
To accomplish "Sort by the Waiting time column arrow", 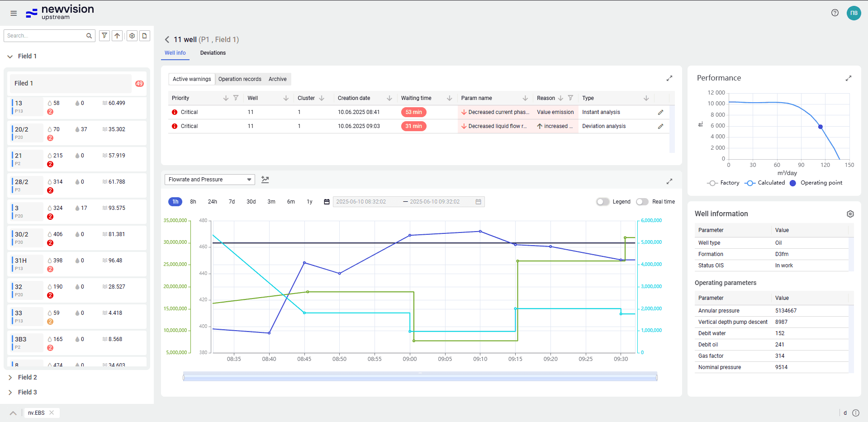I will click(449, 98).
